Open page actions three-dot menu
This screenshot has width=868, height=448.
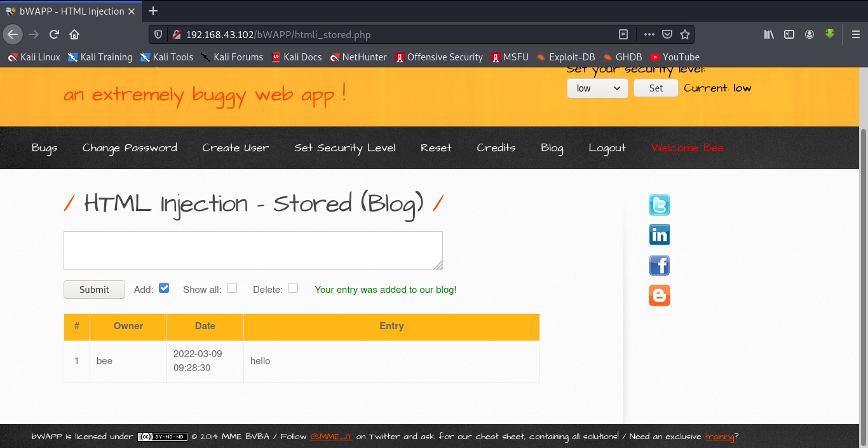(649, 34)
